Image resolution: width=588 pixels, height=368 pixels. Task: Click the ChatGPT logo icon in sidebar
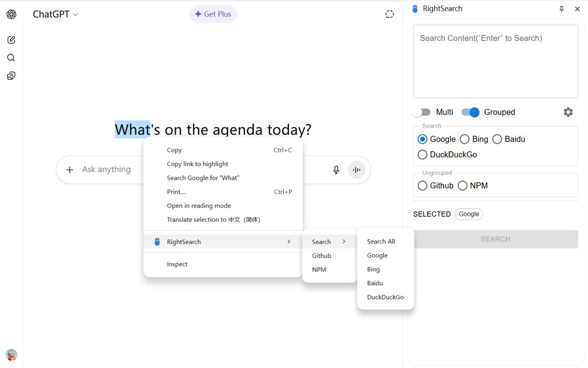tap(11, 14)
